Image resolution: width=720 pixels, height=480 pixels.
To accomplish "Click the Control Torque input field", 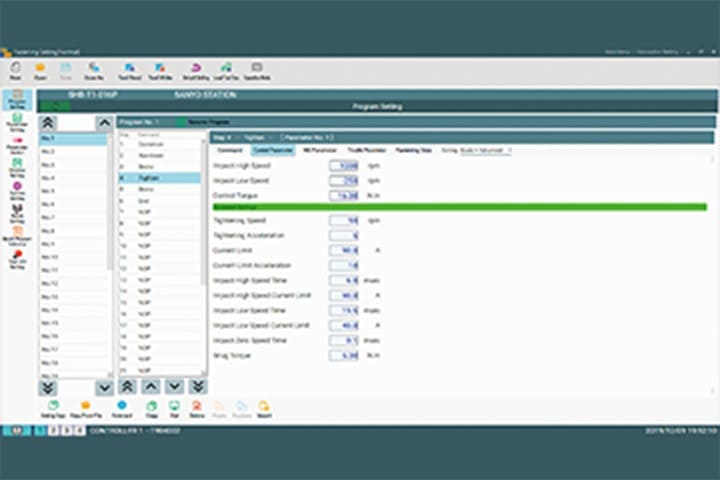I will (345, 196).
